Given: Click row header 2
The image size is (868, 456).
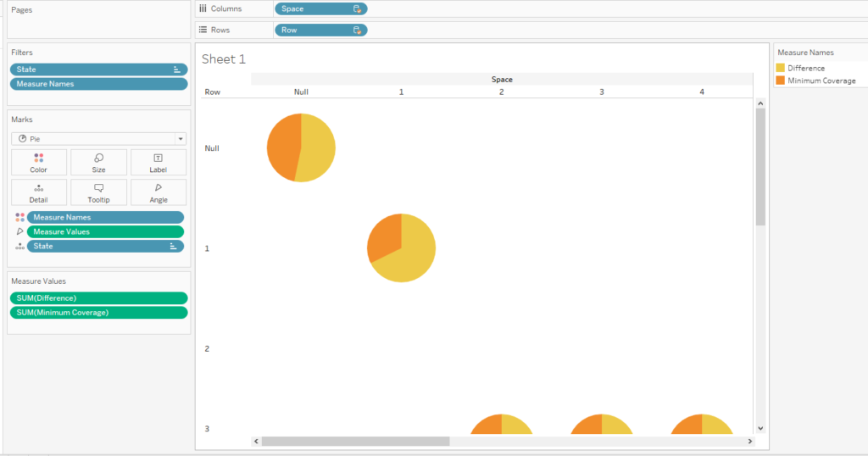Looking at the screenshot, I should [x=207, y=348].
